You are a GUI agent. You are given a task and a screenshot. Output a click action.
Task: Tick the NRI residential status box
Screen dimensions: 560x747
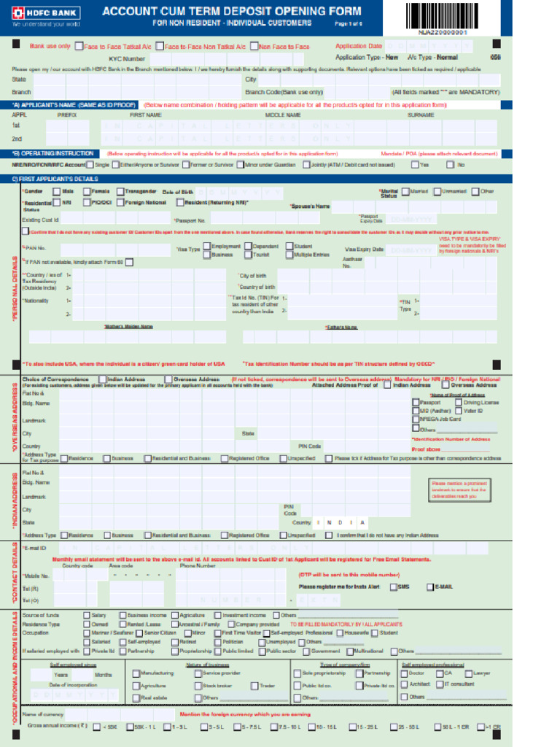point(57,203)
